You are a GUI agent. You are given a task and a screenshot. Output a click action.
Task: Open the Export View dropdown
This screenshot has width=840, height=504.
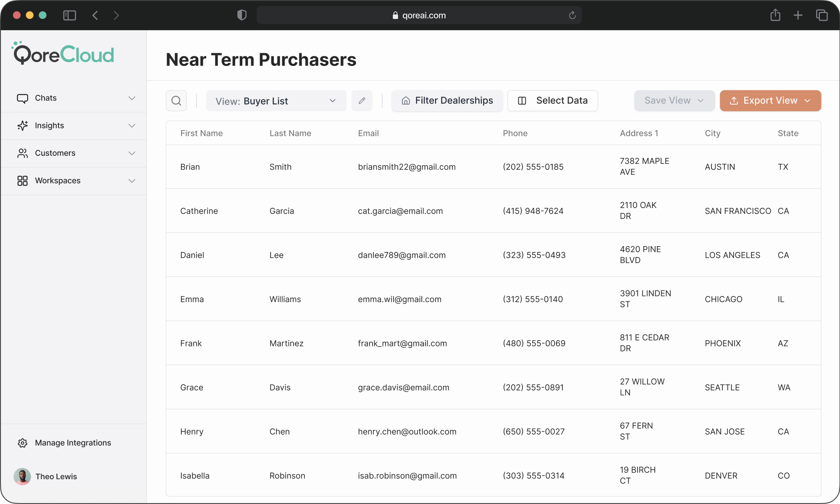[x=770, y=101]
